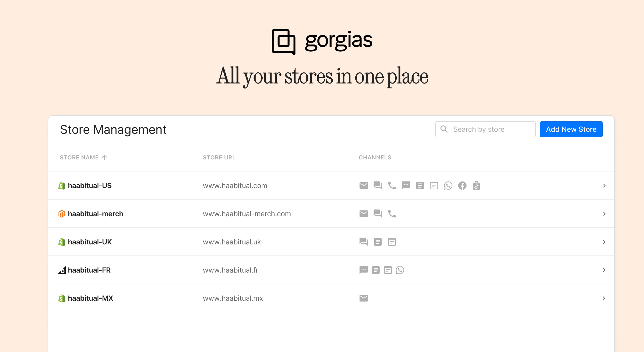Open the haabitual-merch store name
Image resolution: width=644 pixels, height=352 pixels.
pos(96,214)
